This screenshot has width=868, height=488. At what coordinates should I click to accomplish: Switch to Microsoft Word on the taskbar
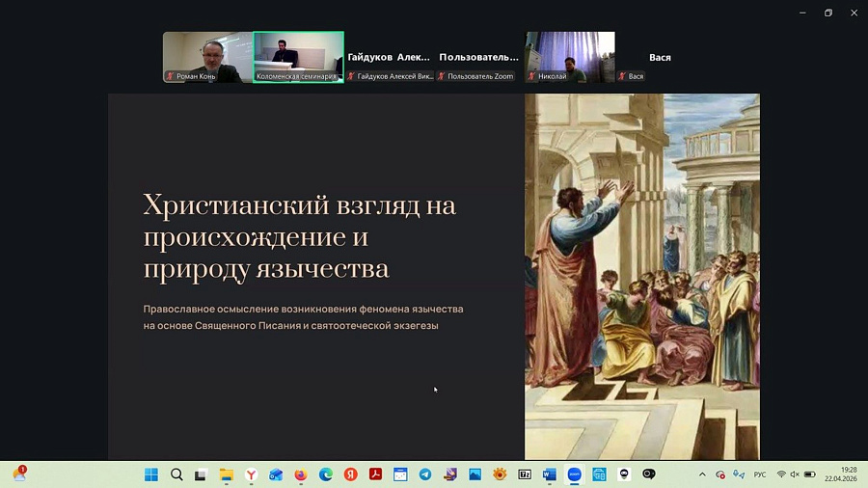pyautogui.click(x=549, y=474)
